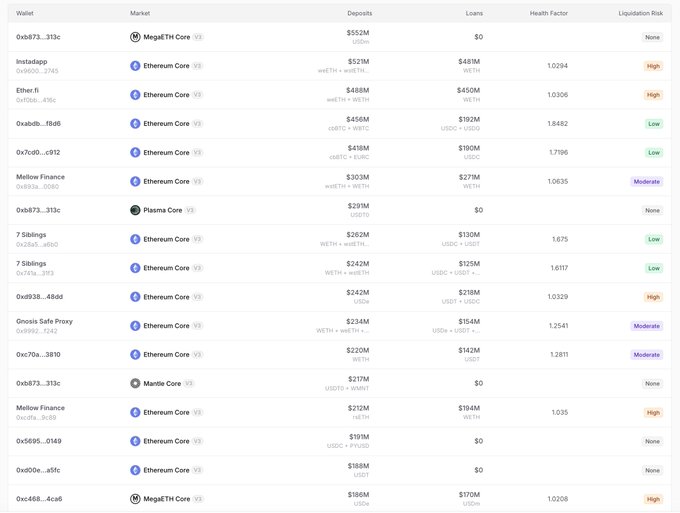Click Moderate risk badge in 0xc70a...3810 row

pyautogui.click(x=647, y=355)
